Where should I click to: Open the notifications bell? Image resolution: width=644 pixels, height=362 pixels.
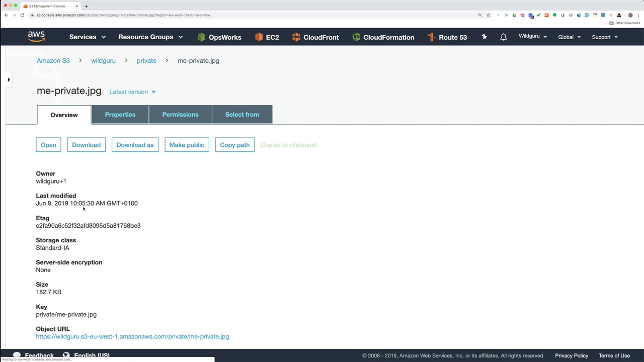tap(503, 37)
